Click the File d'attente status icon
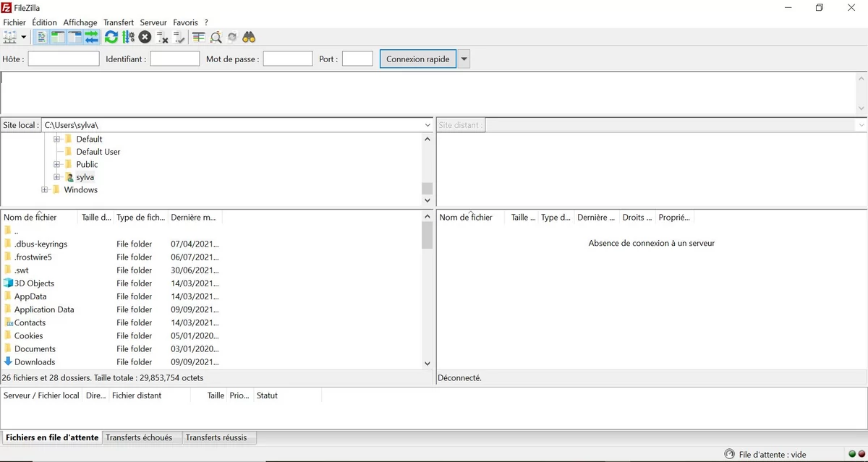868x462 pixels. 728,455
